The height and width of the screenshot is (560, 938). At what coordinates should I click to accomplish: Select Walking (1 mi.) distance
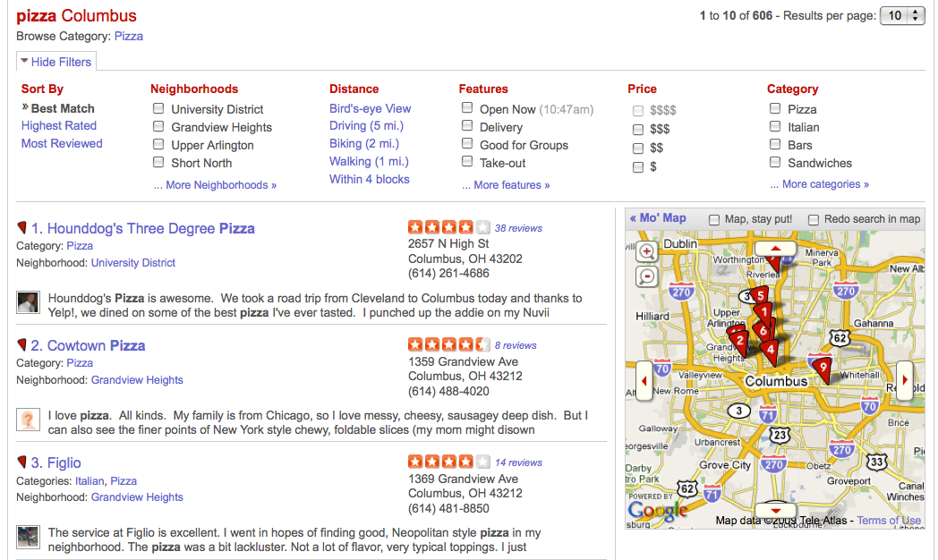pyautogui.click(x=369, y=162)
